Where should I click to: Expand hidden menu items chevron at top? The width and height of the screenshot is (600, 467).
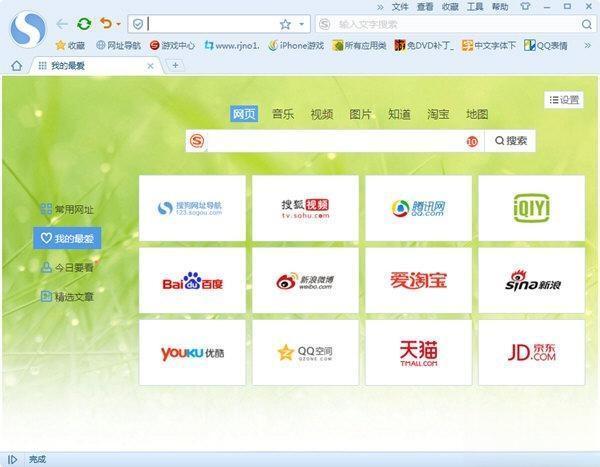click(380, 7)
